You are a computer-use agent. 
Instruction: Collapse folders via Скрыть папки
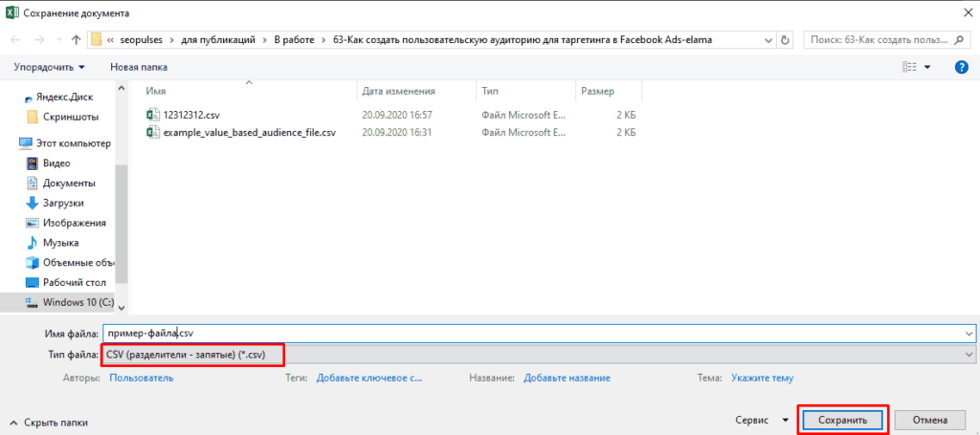(x=50, y=421)
